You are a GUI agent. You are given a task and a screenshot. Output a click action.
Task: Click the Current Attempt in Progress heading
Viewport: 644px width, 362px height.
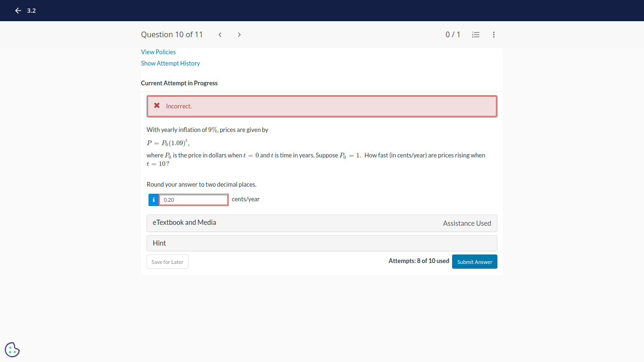[179, 83]
